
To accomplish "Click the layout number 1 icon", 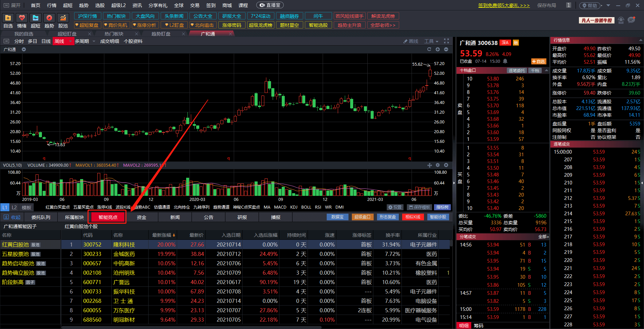I will (568, 5).
